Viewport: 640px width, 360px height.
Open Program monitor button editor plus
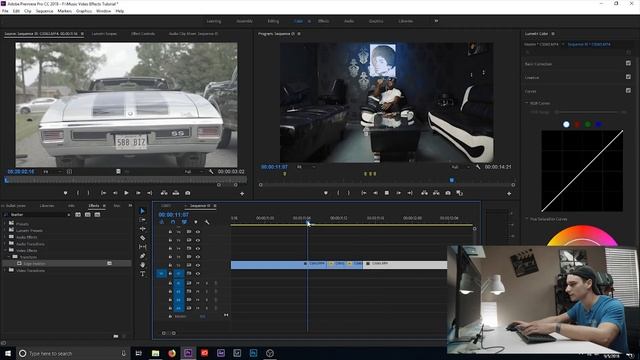pyautogui.click(x=509, y=193)
